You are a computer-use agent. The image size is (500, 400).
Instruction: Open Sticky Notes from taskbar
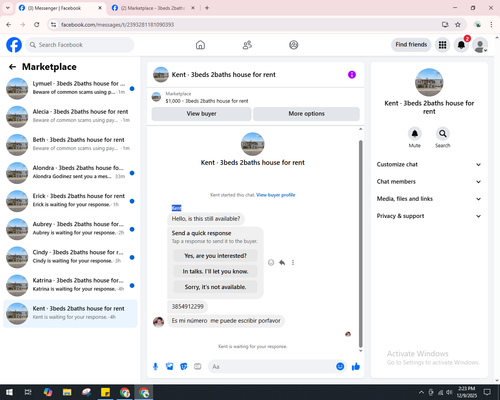[105, 392]
